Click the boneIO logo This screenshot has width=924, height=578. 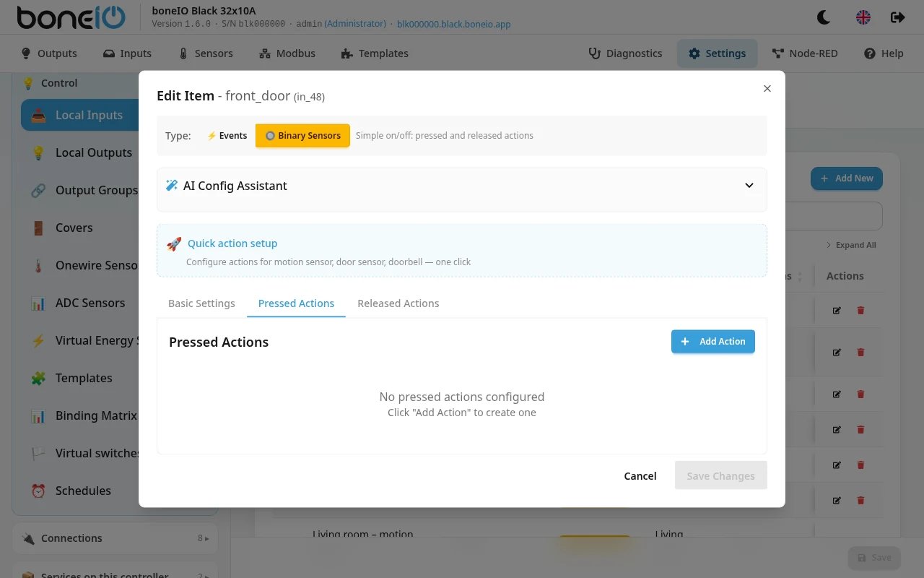click(70, 17)
